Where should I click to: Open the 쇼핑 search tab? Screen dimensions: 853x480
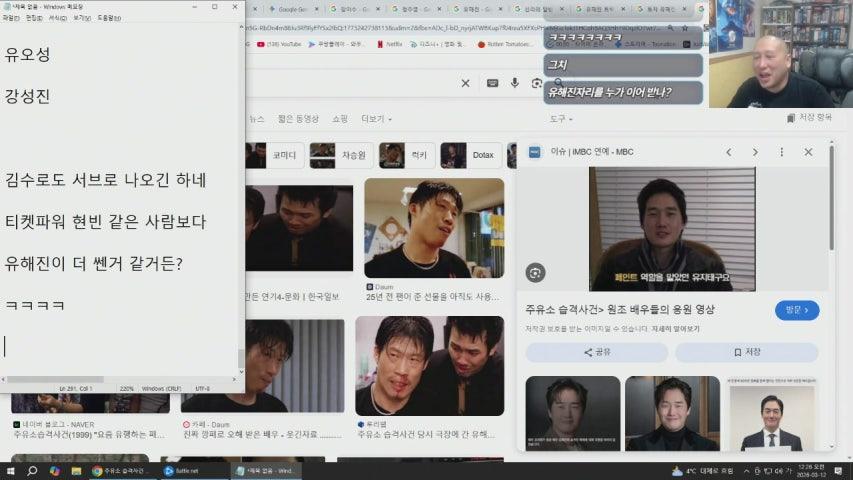tap(340, 119)
